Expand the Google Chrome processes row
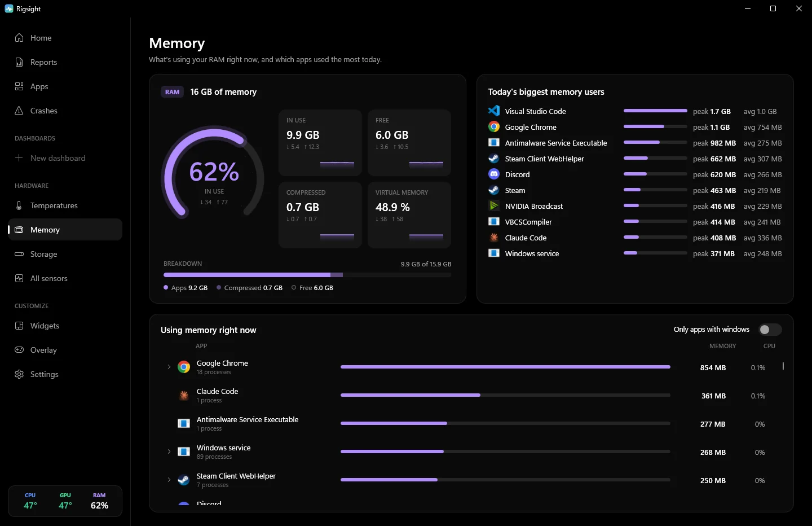 pos(169,367)
